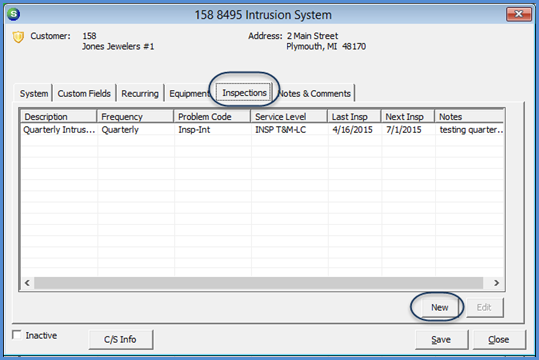Close the Intrusion System window
The image size is (539, 360).
tap(518, 14)
